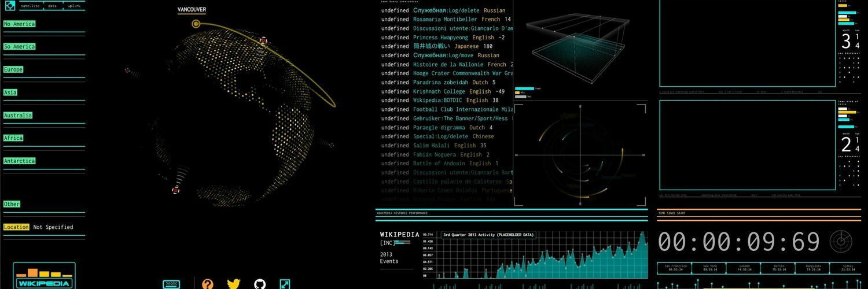The width and height of the screenshot is (868, 289).
Task: Click the Japanese 180 entry row
Action: click(437, 46)
